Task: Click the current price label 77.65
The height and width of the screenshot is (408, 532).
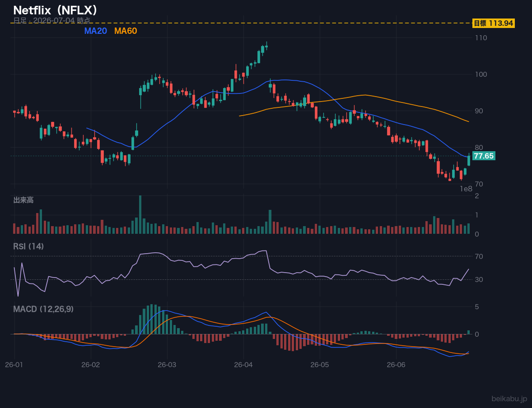Action: point(484,156)
